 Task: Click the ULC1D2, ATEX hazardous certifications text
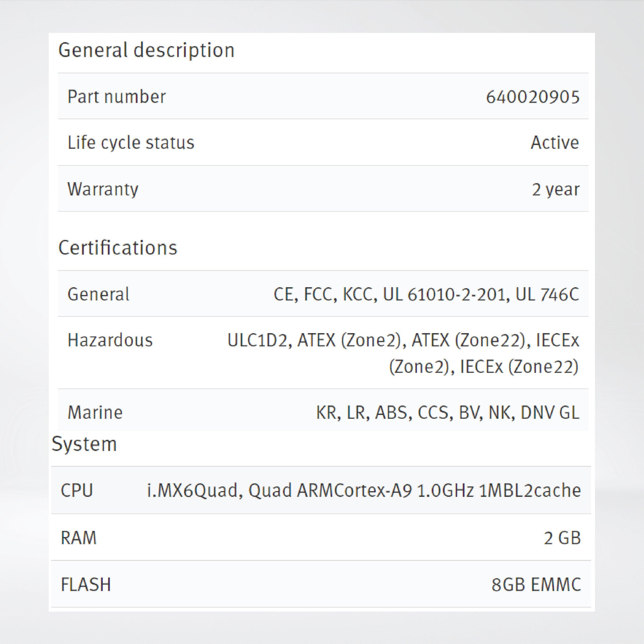tap(403, 353)
